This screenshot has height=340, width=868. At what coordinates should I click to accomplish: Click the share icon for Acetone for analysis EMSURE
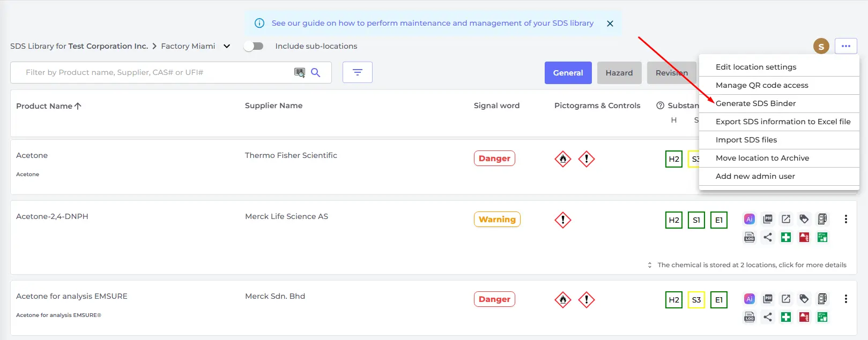[x=768, y=317]
